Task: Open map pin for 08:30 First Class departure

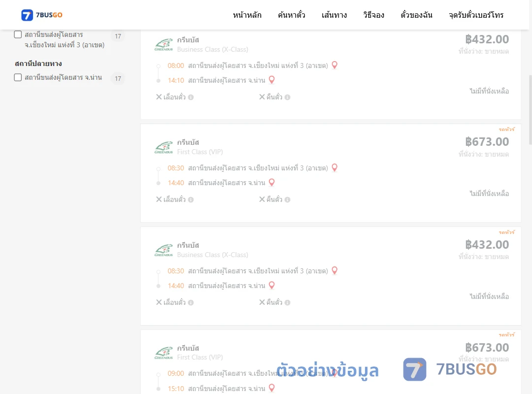Action: click(x=334, y=167)
